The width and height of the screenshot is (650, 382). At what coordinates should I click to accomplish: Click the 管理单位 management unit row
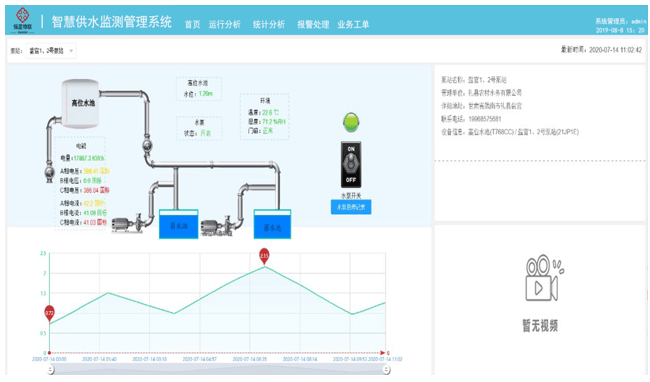481,92
